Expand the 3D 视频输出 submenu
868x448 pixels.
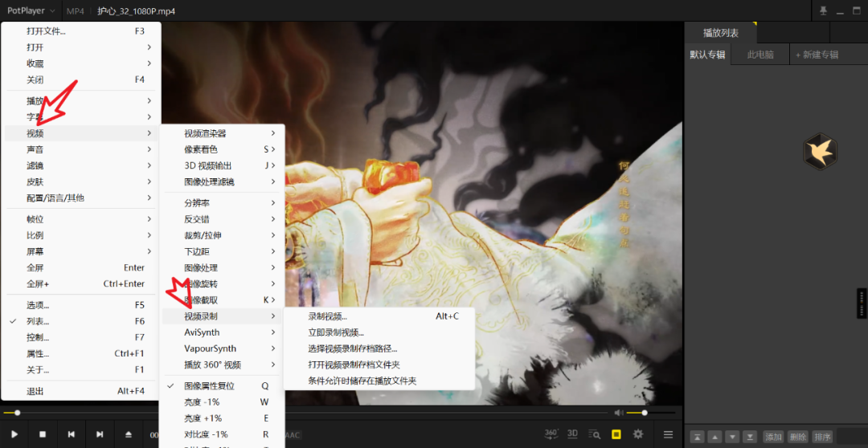[x=223, y=165]
